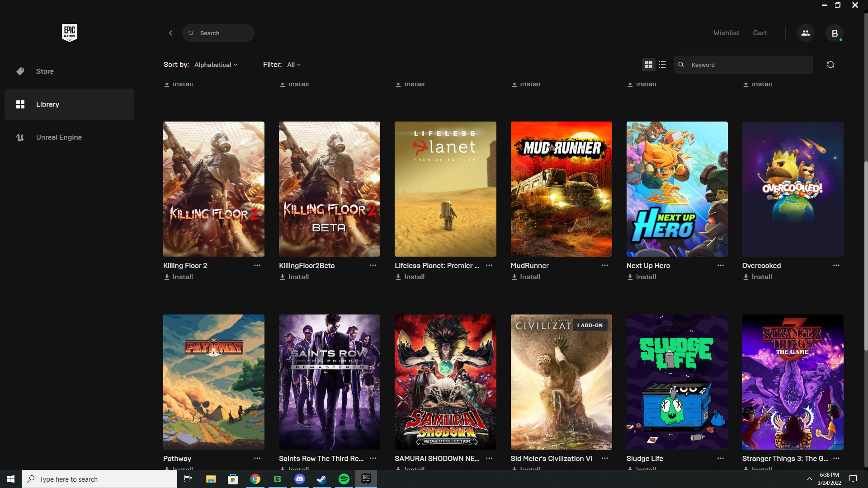Expand the Sort by Alphabetical dropdown
The height and width of the screenshot is (488, 868).
pyautogui.click(x=216, y=64)
